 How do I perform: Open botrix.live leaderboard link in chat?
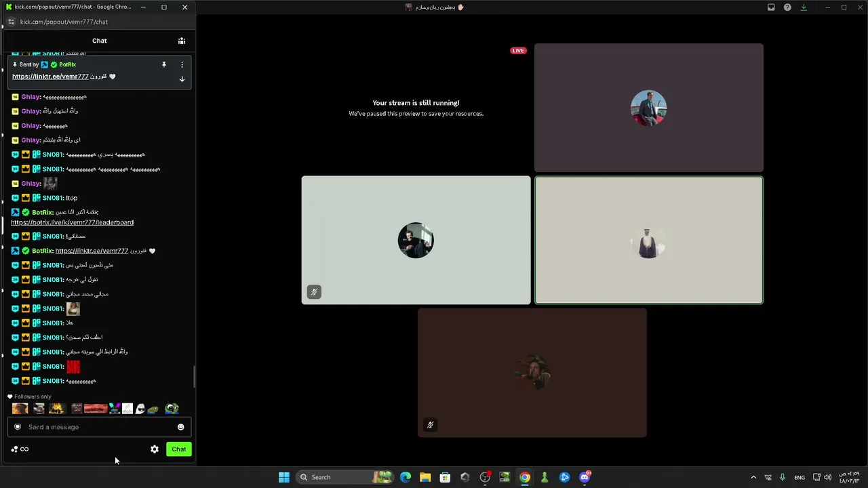tap(72, 222)
